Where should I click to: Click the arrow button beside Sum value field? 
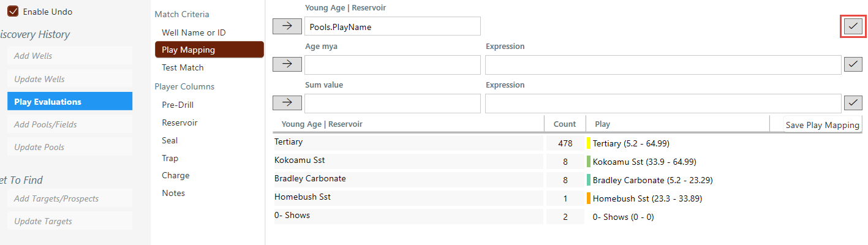287,103
